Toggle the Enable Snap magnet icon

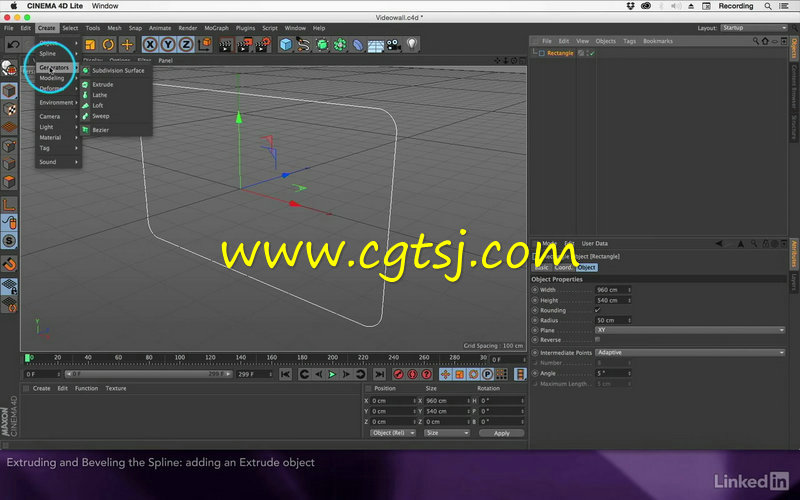pos(9,264)
